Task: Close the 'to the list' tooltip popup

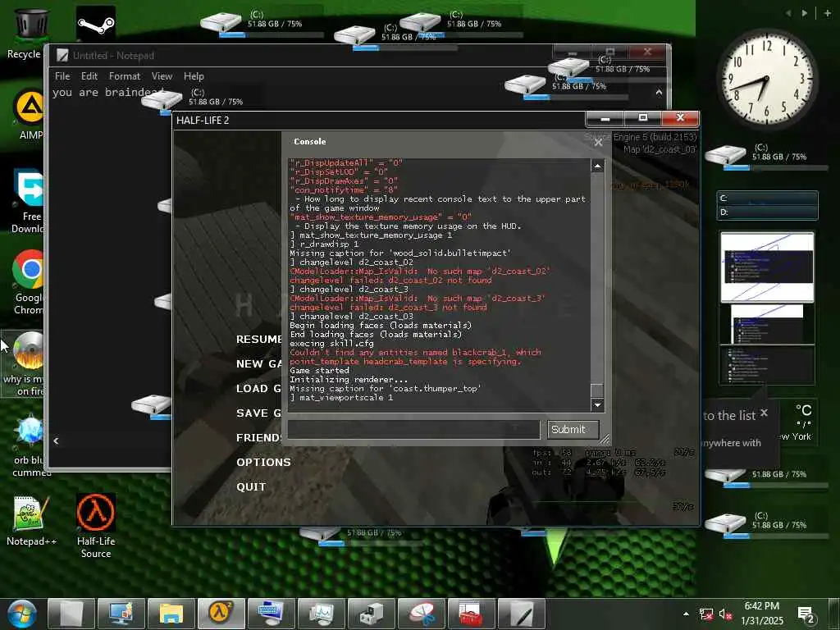Action: pyautogui.click(x=764, y=413)
